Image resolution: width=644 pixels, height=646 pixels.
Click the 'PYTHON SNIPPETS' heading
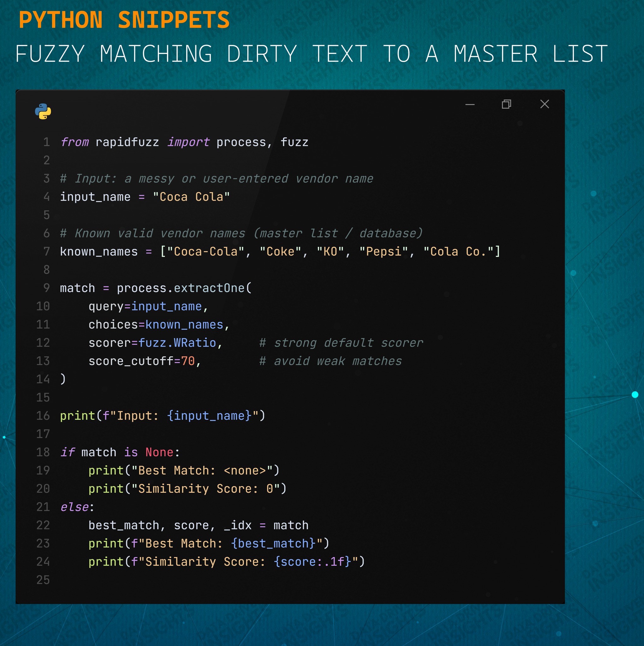pos(124,20)
